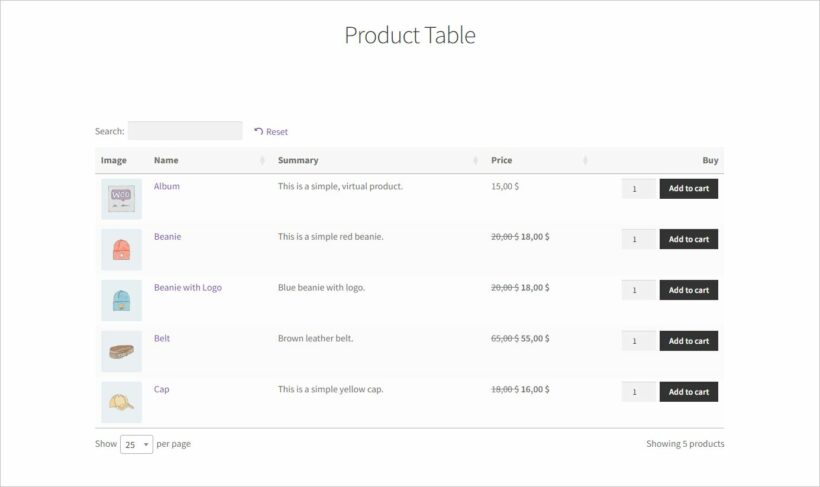The width and height of the screenshot is (820, 487).
Task: Click the Belt quantity field
Action: point(639,341)
